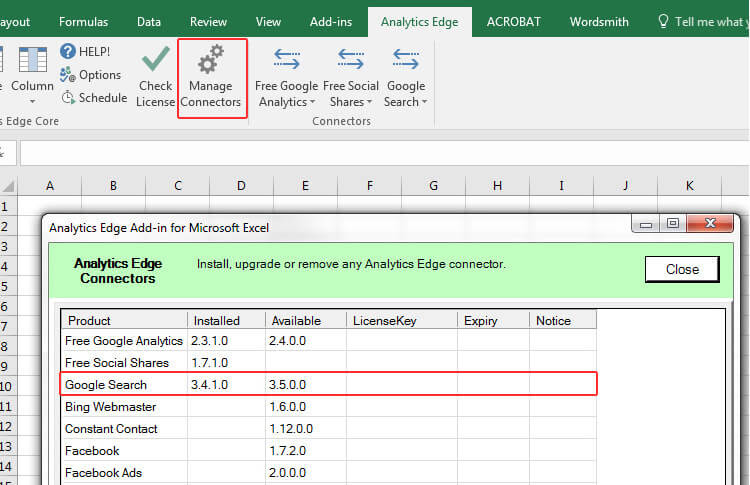Click the formula bar input field
The width and height of the screenshot is (750, 485).
click(385, 153)
